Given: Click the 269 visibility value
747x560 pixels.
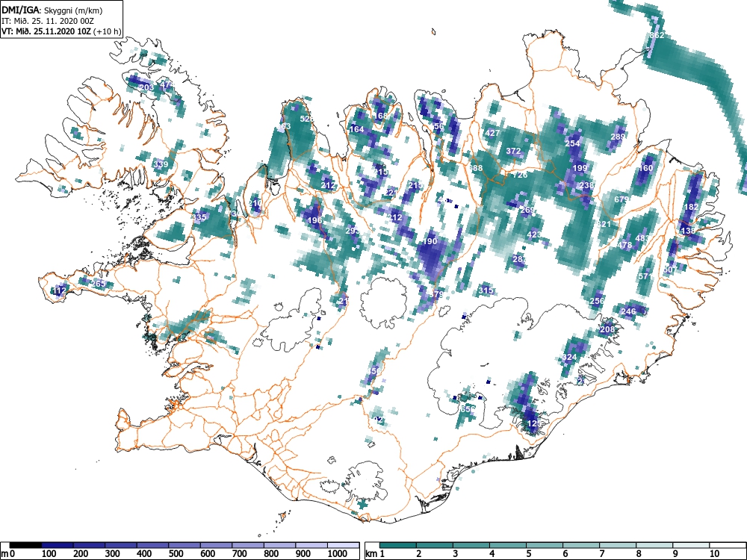Looking at the screenshot, I should coord(527,210).
